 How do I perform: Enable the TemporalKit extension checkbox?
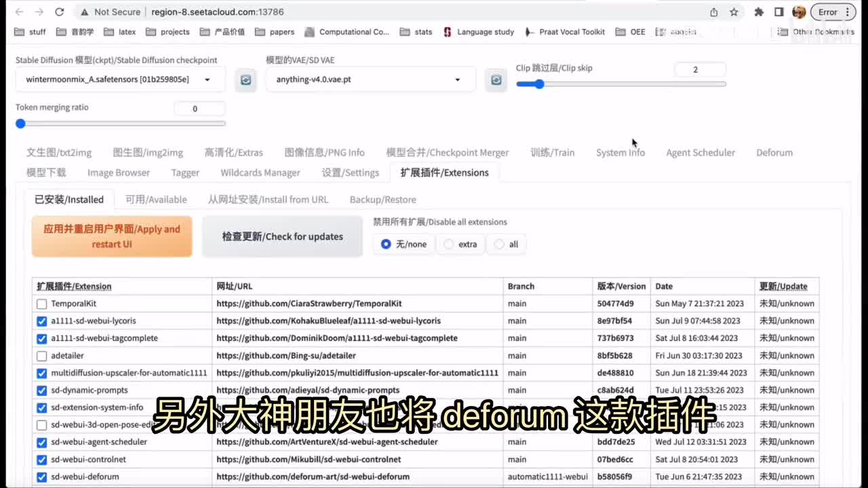point(42,304)
